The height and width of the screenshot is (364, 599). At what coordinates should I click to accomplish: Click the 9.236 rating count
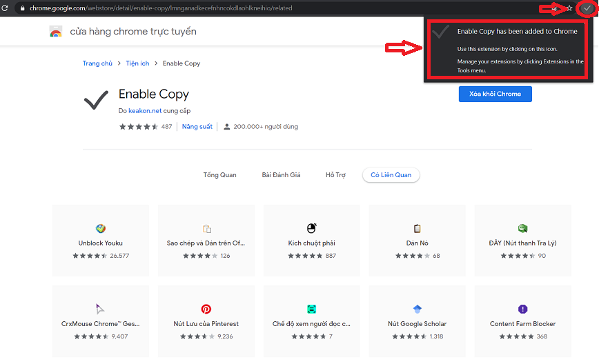[225, 336]
